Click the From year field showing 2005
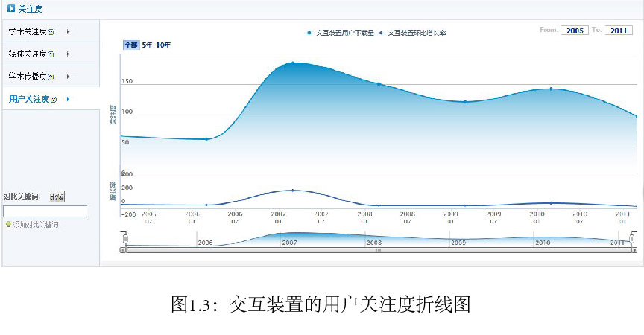644x335 pixels. [575, 31]
